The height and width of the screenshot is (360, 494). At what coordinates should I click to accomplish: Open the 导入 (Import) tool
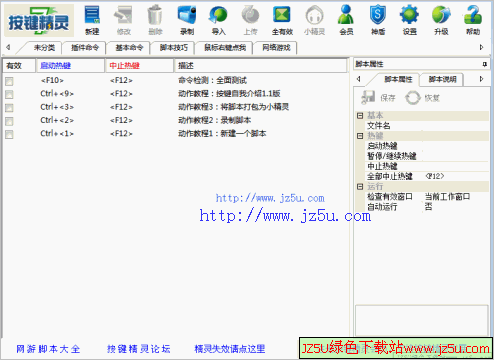click(218, 20)
